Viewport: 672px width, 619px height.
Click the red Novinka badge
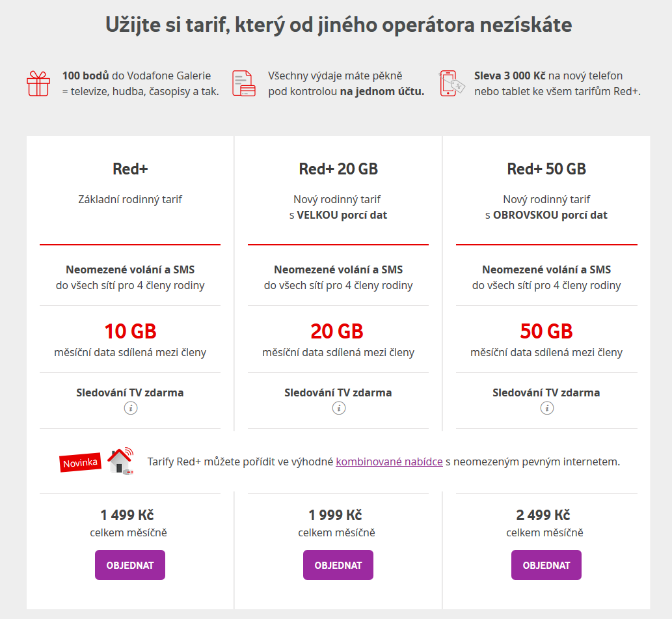click(x=79, y=462)
